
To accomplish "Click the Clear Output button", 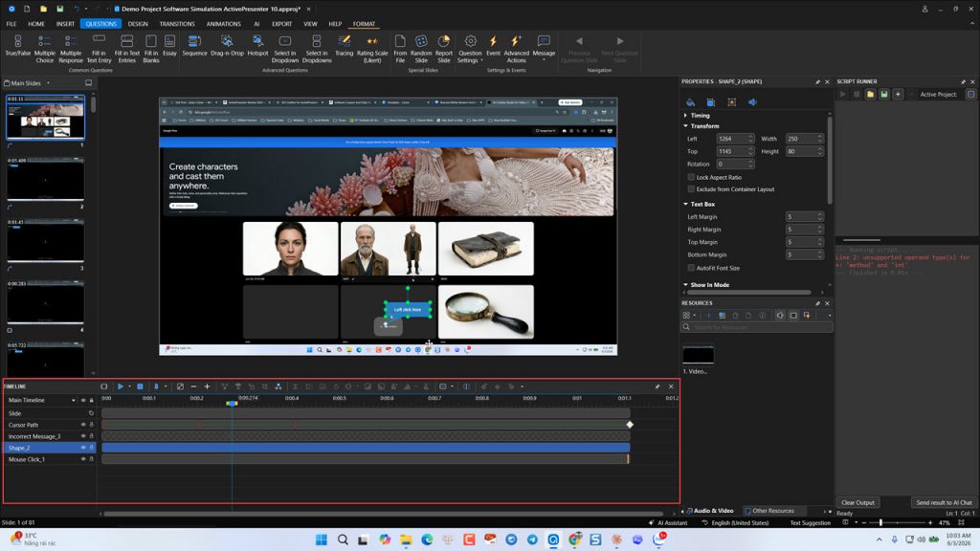I will tap(857, 503).
